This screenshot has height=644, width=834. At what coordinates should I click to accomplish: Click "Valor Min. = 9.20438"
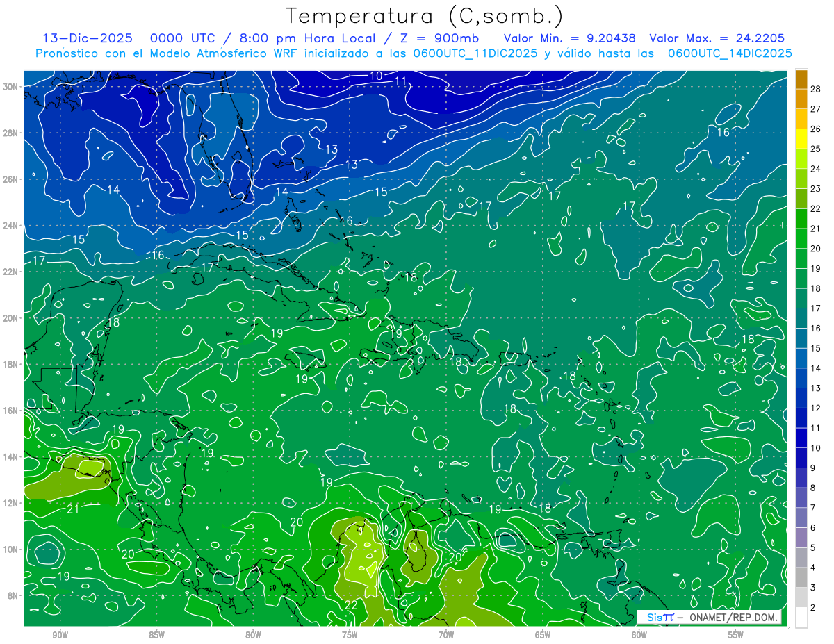coord(569,38)
